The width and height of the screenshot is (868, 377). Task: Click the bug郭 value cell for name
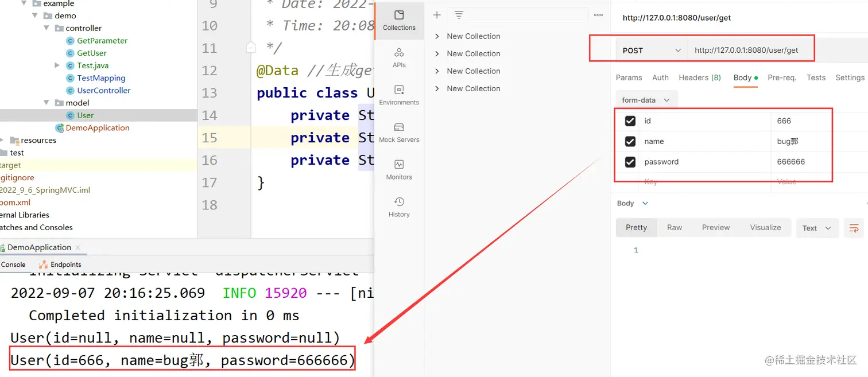pyautogui.click(x=801, y=141)
